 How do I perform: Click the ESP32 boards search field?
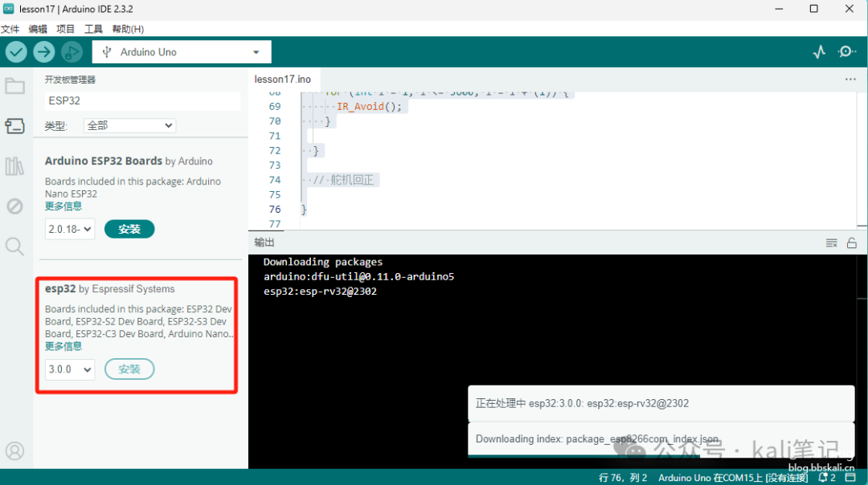point(142,100)
